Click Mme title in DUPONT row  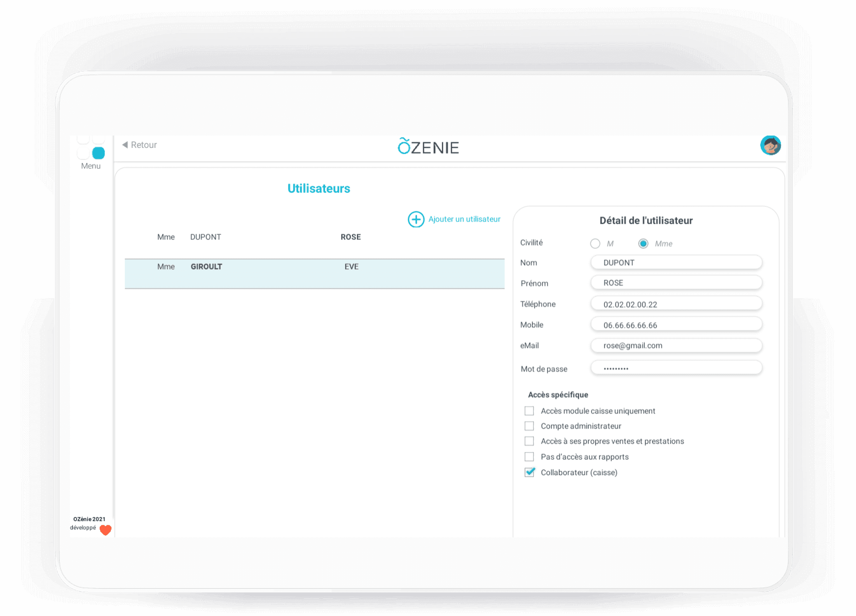click(166, 237)
